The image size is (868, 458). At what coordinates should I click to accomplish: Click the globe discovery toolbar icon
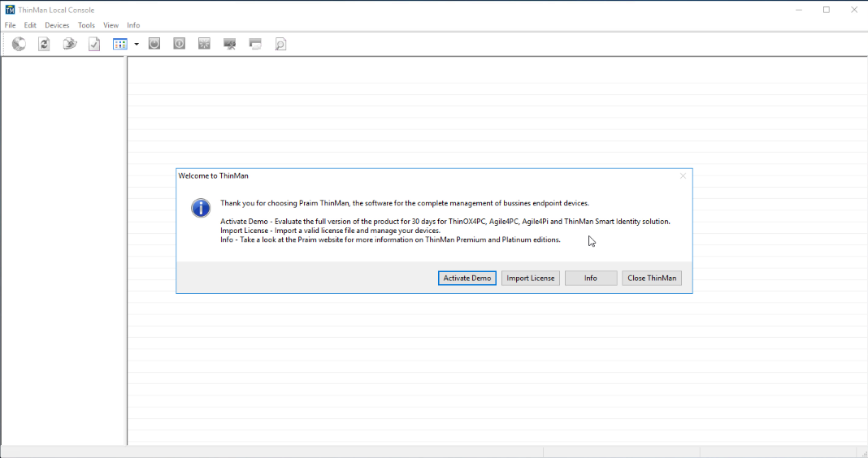[x=19, y=44]
